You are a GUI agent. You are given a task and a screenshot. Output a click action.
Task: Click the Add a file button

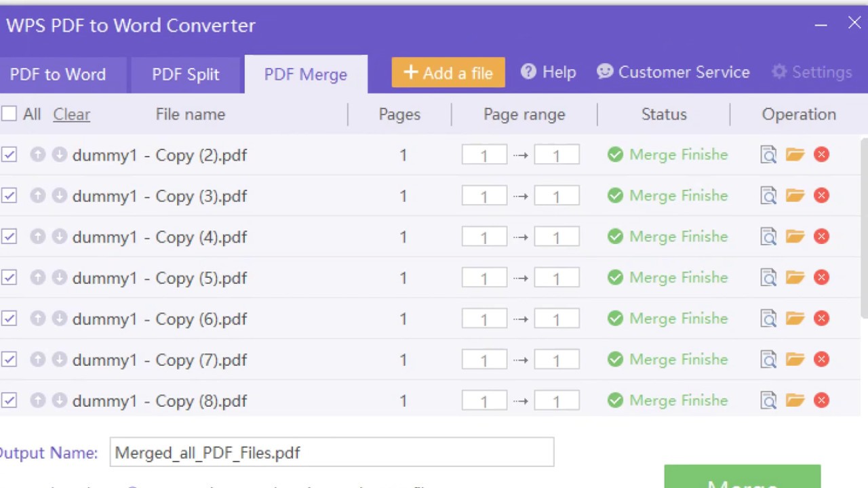click(448, 73)
